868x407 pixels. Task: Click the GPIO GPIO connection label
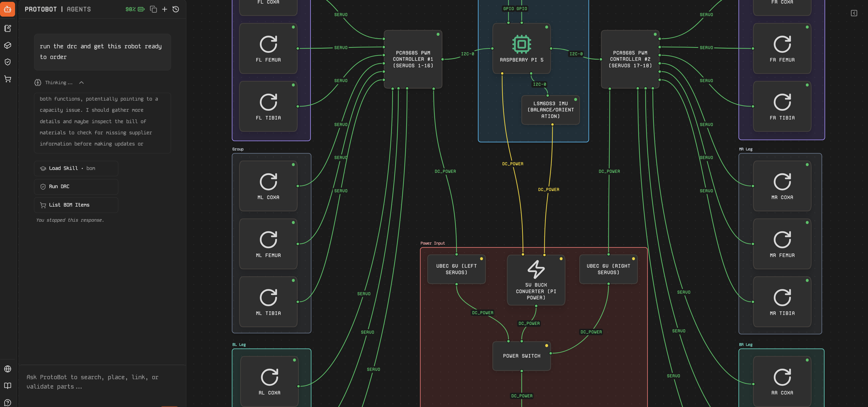pos(515,9)
